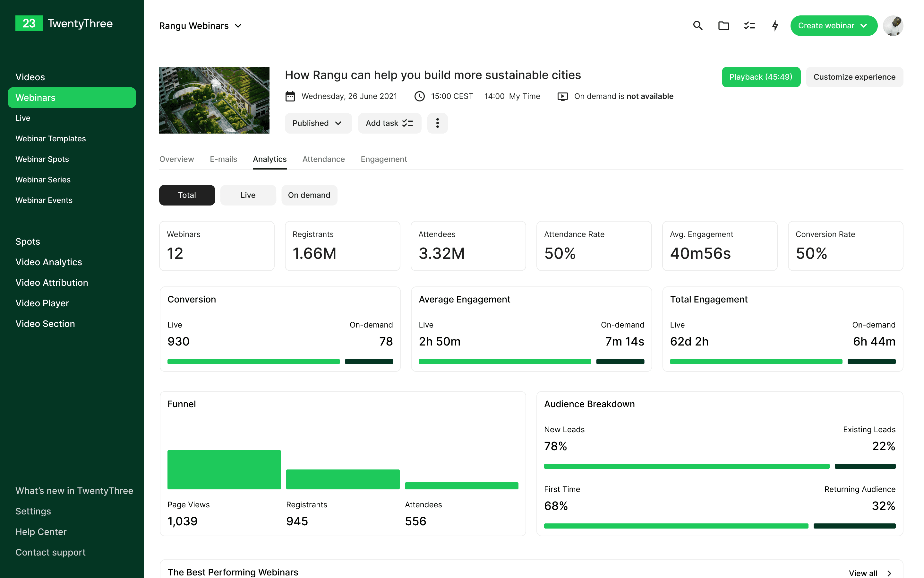
Task: Open What's new in TwentyThree link
Action: coord(74,490)
